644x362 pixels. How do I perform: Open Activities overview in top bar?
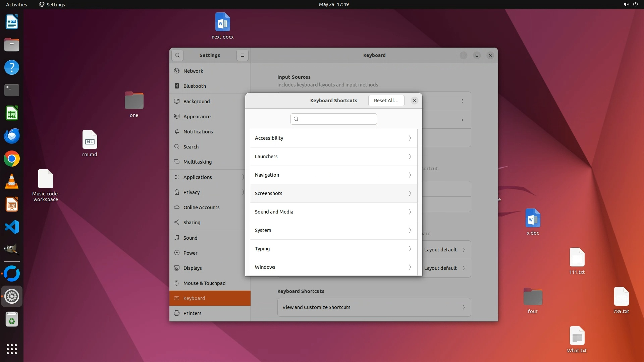[x=16, y=4]
